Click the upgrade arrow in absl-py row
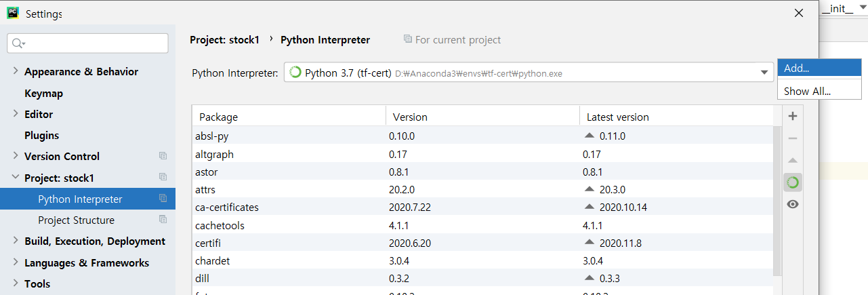This screenshot has height=295, width=868. (589, 136)
